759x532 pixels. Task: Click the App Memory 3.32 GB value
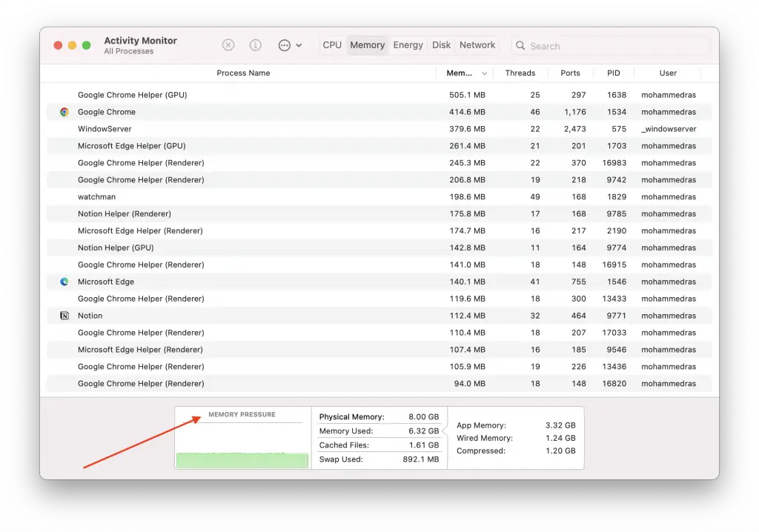click(x=560, y=425)
